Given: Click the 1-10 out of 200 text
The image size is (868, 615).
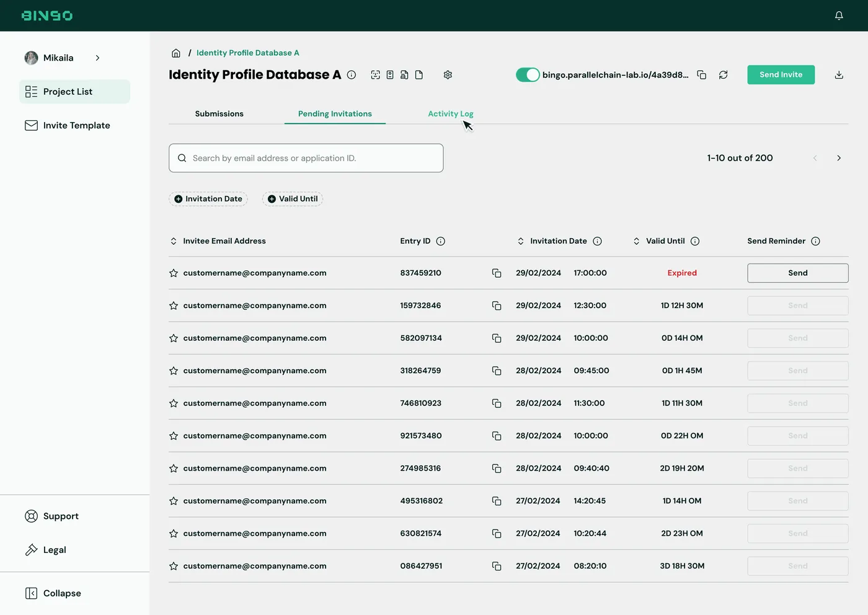Looking at the screenshot, I should click(x=740, y=158).
